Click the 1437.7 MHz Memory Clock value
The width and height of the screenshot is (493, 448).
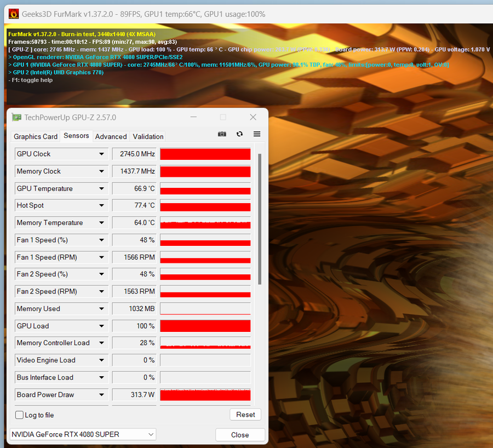(134, 171)
